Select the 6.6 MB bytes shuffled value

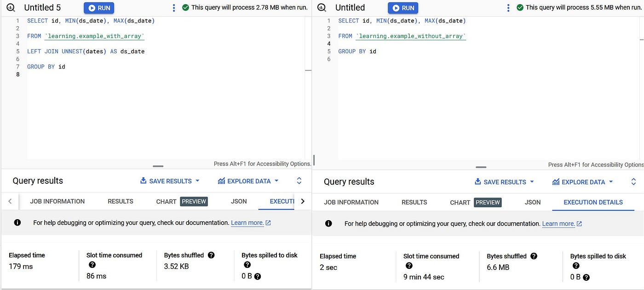click(498, 267)
